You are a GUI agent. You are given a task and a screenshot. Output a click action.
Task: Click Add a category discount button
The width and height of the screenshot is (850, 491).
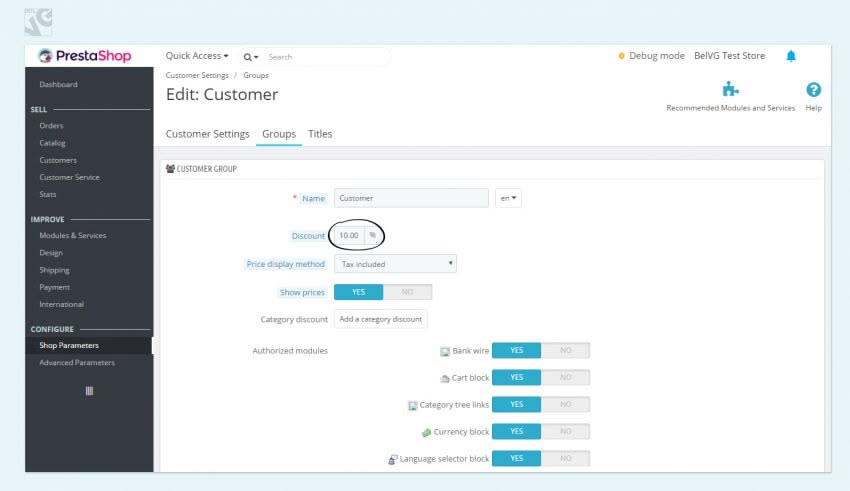coord(381,319)
